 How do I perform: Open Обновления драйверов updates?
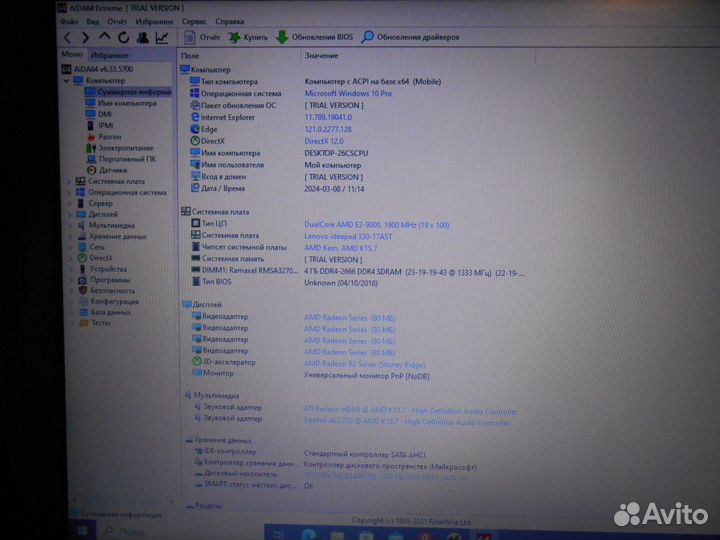(x=411, y=37)
